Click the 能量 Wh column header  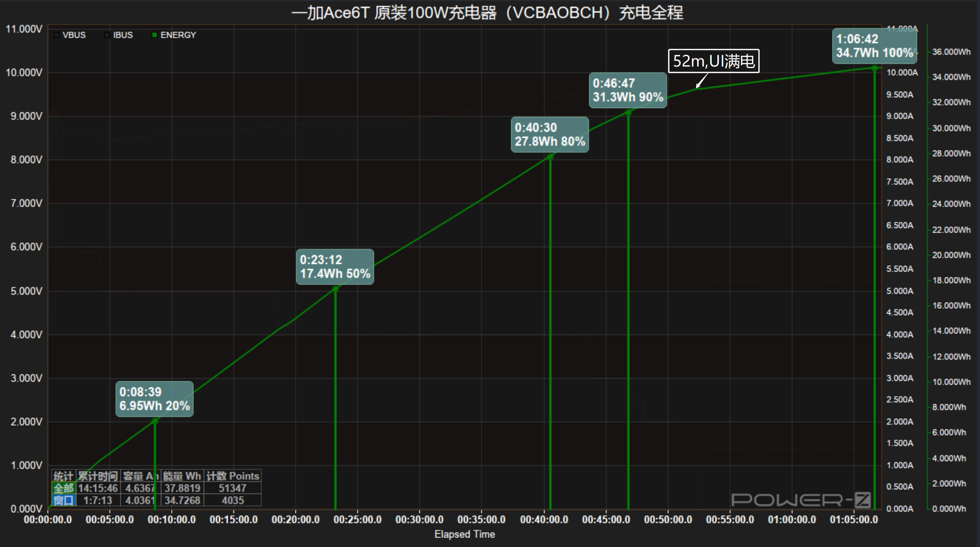[x=182, y=476]
